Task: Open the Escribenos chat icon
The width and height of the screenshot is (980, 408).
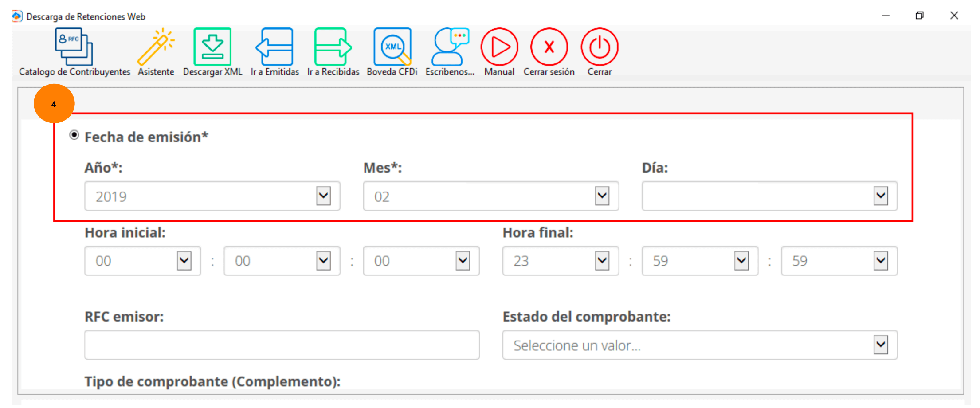Action: [450, 47]
